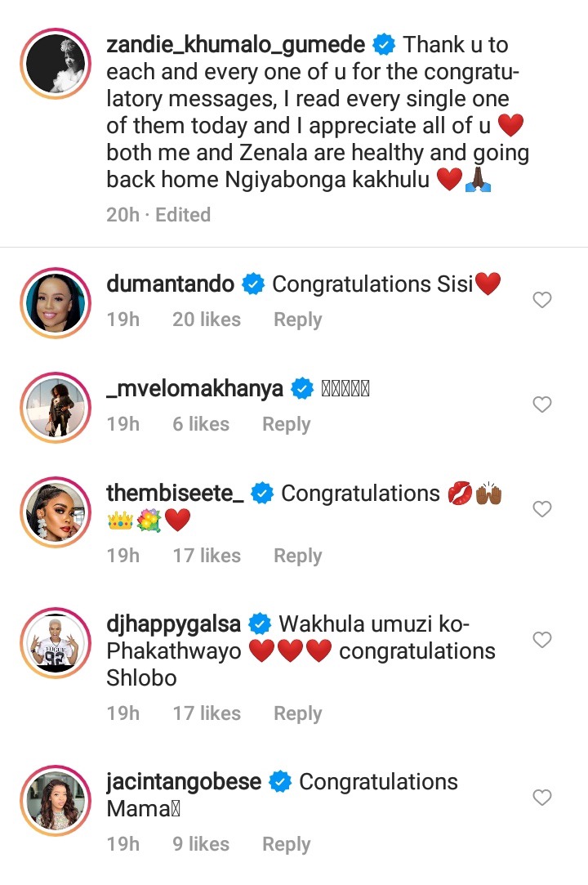Like djhappygalsa's comment using the heart
588x885 pixels.
pos(541,640)
